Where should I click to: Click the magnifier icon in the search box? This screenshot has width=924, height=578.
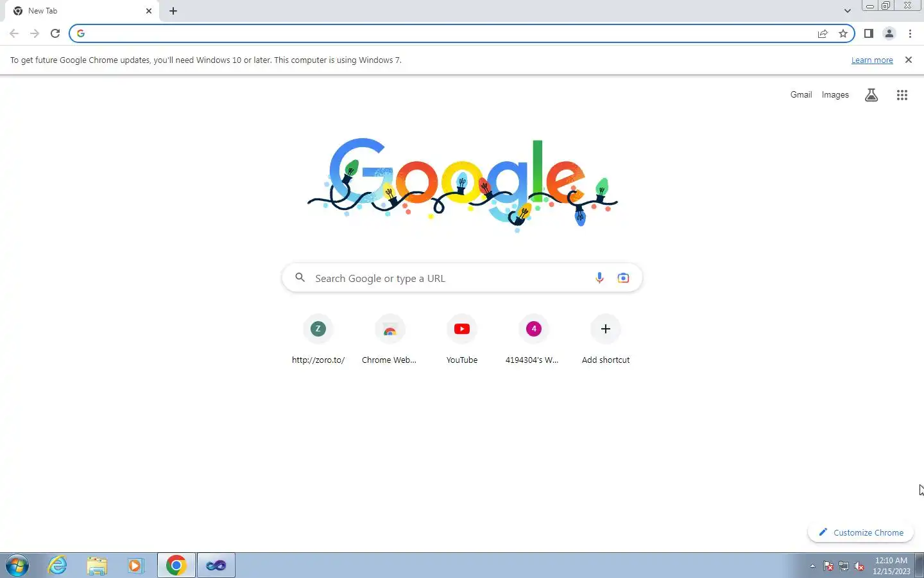(x=300, y=277)
